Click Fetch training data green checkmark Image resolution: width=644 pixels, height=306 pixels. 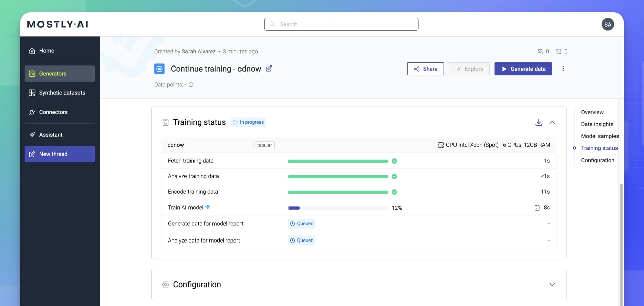click(394, 161)
